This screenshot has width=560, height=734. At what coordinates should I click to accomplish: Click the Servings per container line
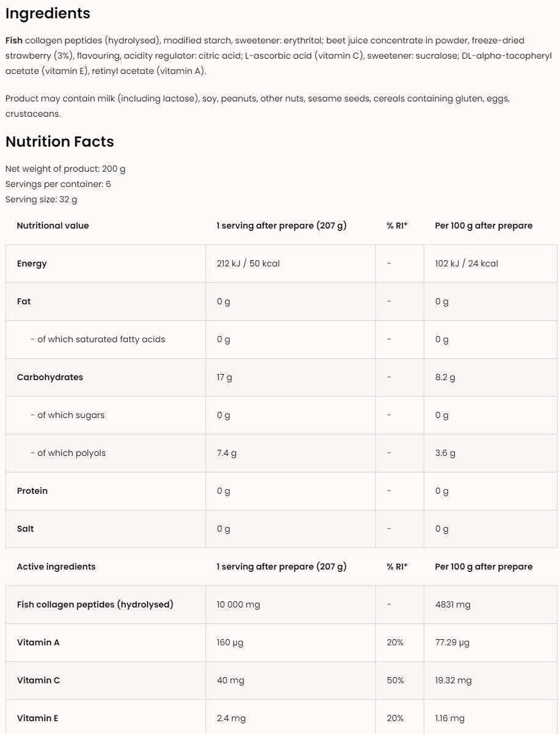pos(58,184)
